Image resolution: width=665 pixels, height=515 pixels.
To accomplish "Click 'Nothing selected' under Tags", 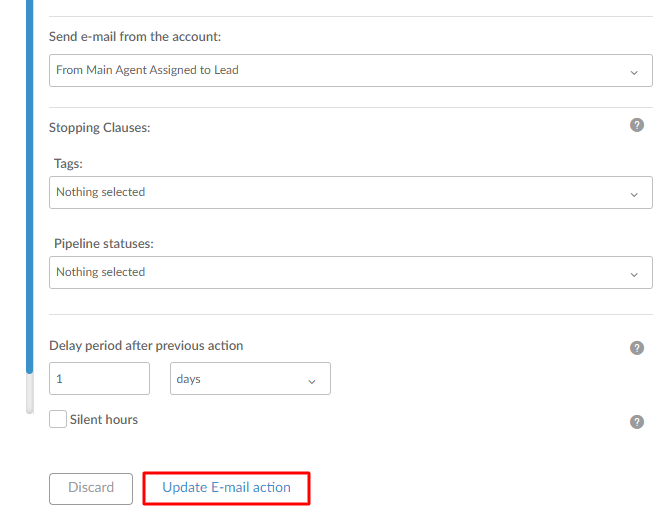I will pyautogui.click(x=101, y=192).
